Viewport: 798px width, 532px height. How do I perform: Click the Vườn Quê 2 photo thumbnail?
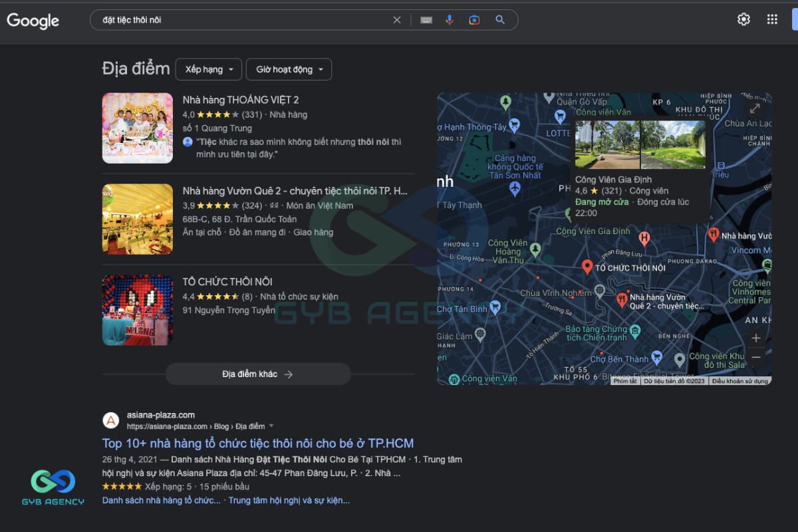(138, 219)
